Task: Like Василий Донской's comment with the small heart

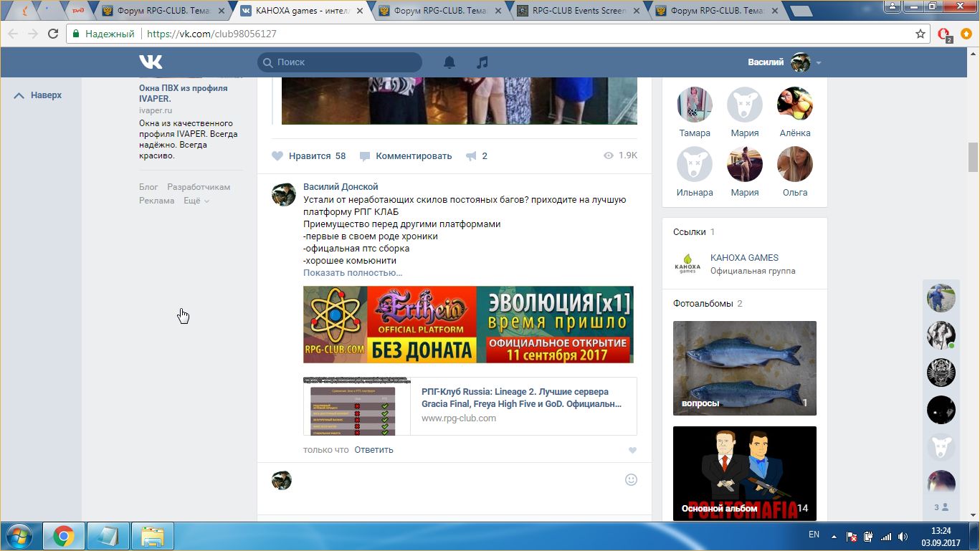Action: (x=632, y=451)
